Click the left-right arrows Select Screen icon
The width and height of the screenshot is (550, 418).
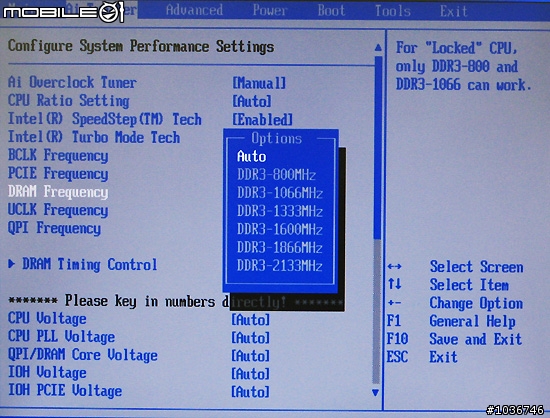395,267
